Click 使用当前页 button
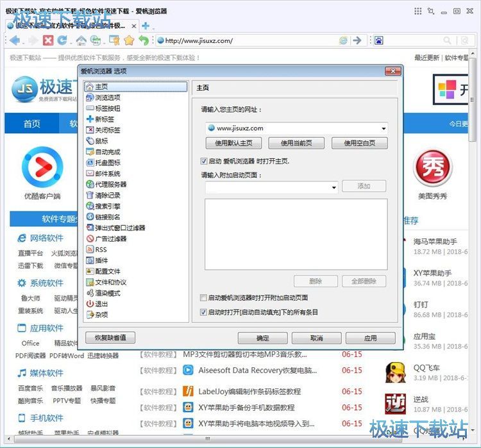 pyautogui.click(x=296, y=143)
